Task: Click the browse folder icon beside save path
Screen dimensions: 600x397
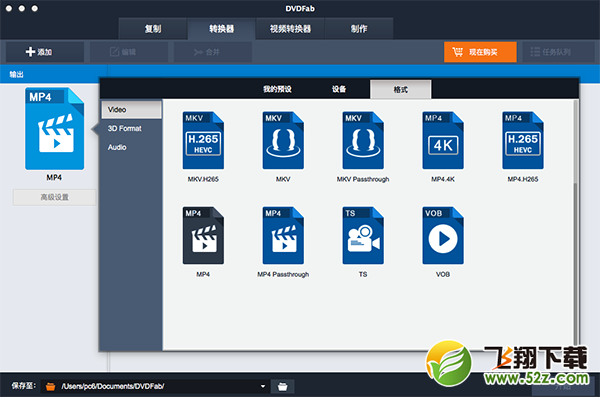Action: (282, 386)
